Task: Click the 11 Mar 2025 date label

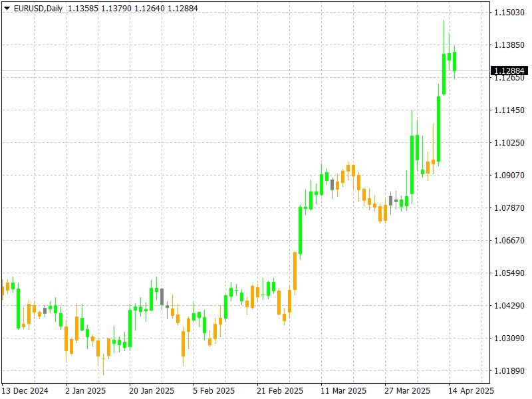Action: 343,391
